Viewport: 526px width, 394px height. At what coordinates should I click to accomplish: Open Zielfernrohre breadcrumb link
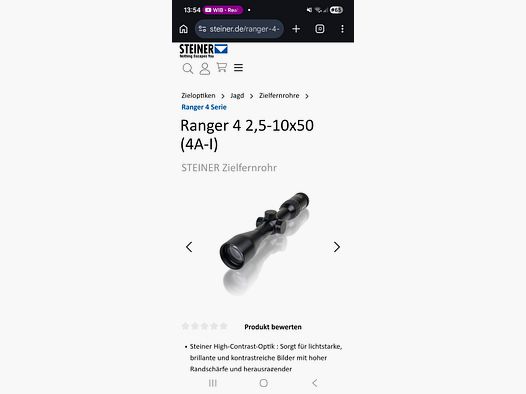[x=279, y=96]
